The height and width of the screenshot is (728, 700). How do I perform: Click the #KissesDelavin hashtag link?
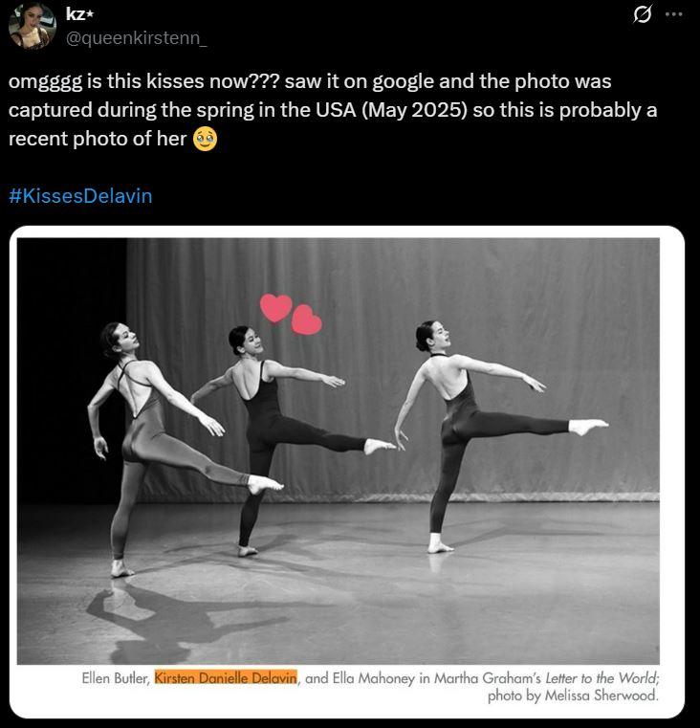coord(80,196)
